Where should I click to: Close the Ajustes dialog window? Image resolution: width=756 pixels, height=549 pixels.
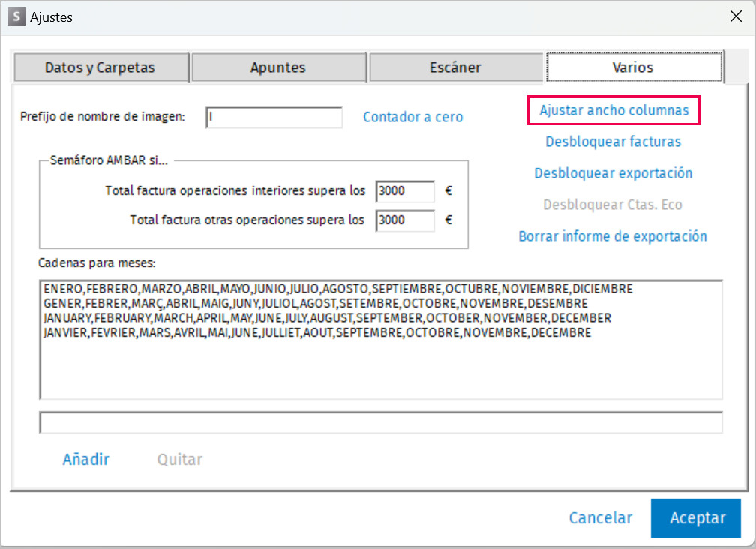(x=736, y=16)
